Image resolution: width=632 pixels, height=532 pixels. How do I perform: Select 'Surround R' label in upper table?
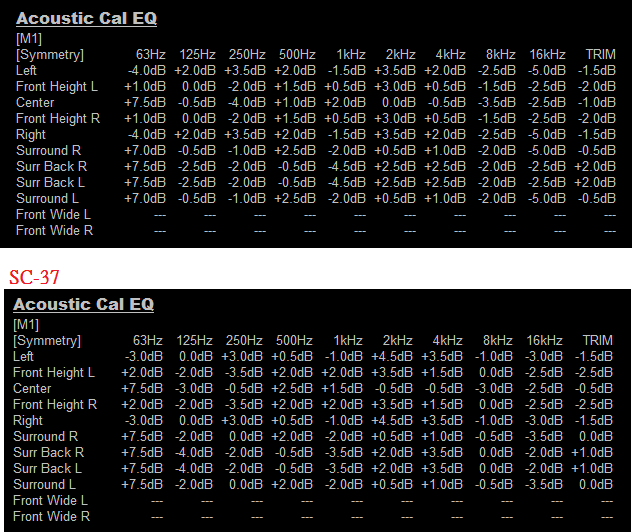tap(48, 151)
